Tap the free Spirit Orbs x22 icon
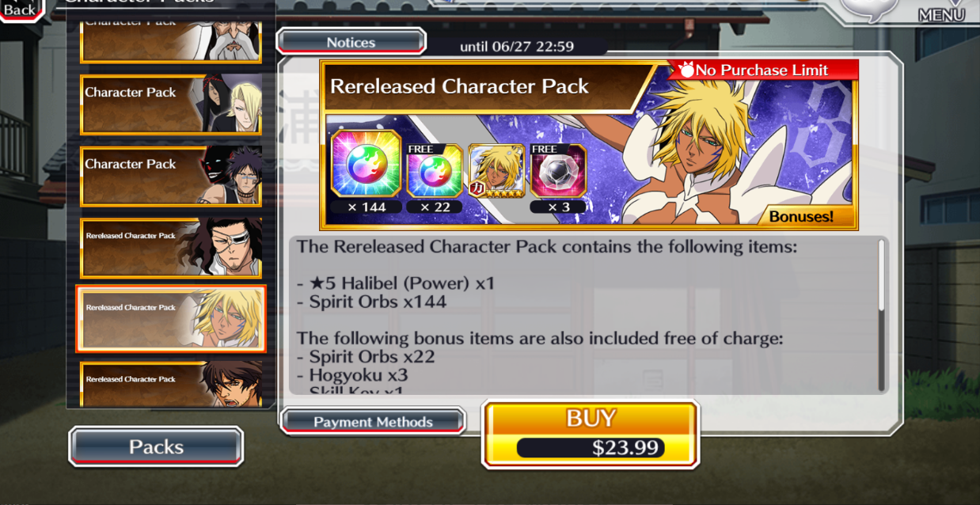 point(435,170)
